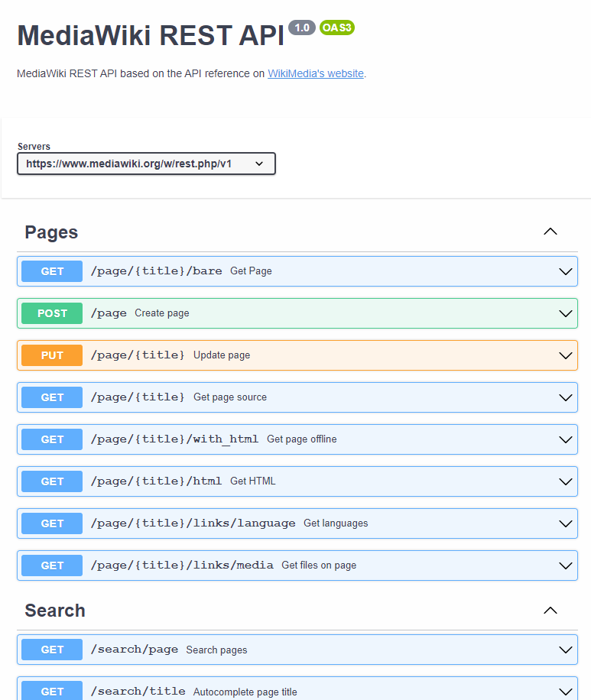Click GET badge for /page/{title}/links/language
Viewport: 591px width, 700px height.
[x=52, y=523]
